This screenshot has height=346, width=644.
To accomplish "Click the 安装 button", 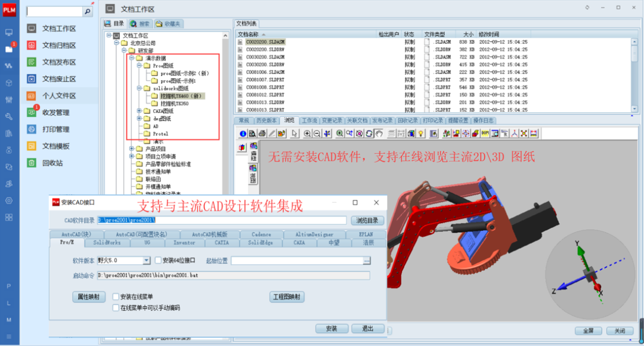I will point(332,328).
